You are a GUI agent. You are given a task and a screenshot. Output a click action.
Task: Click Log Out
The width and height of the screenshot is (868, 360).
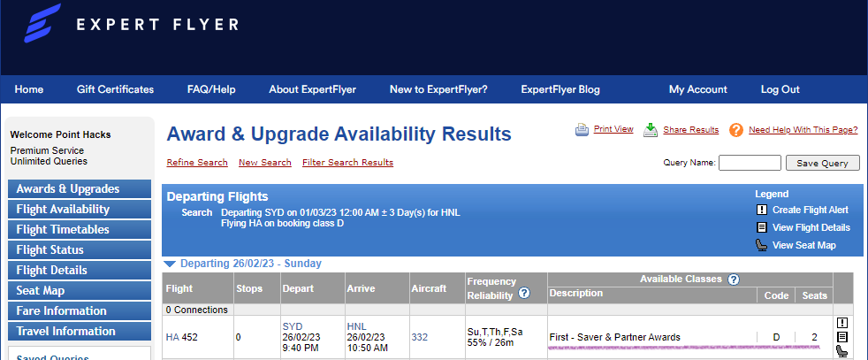780,89
